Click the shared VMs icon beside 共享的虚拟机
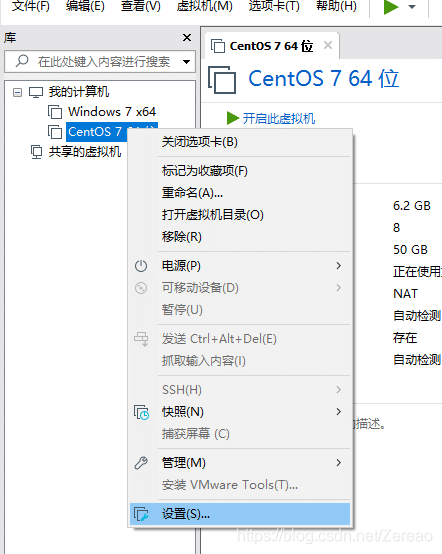Viewport: 442px width, 554px height. [36, 152]
